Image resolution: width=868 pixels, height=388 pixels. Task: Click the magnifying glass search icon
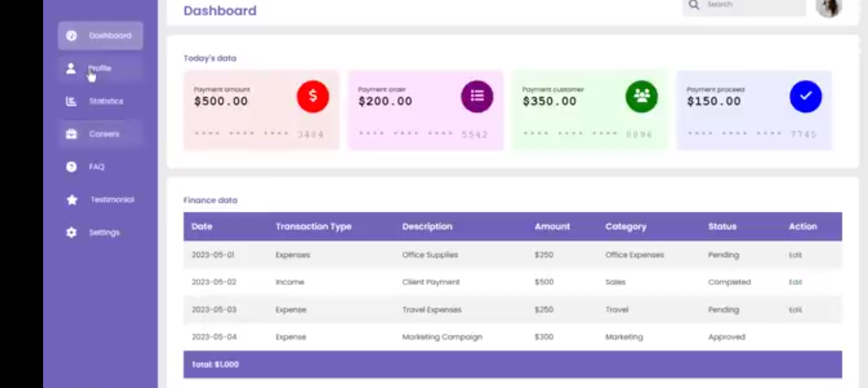[694, 5]
